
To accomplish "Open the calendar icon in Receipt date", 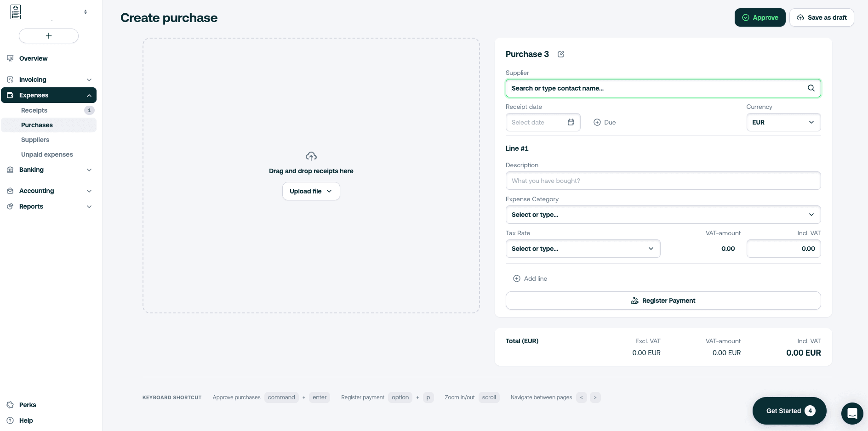I will coord(571,122).
